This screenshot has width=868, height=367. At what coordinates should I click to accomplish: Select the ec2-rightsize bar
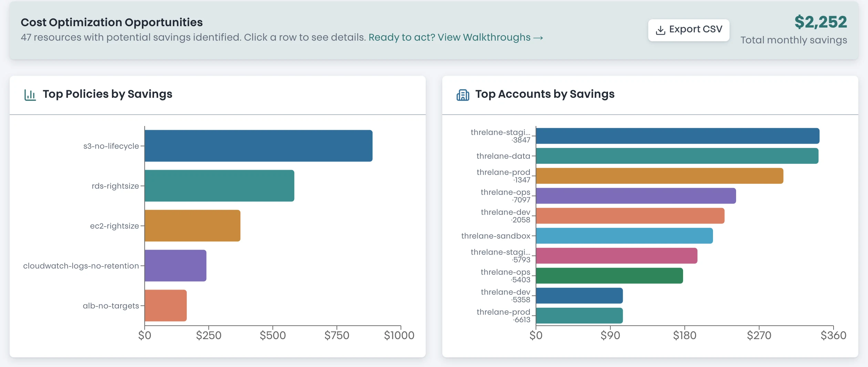[x=193, y=226]
